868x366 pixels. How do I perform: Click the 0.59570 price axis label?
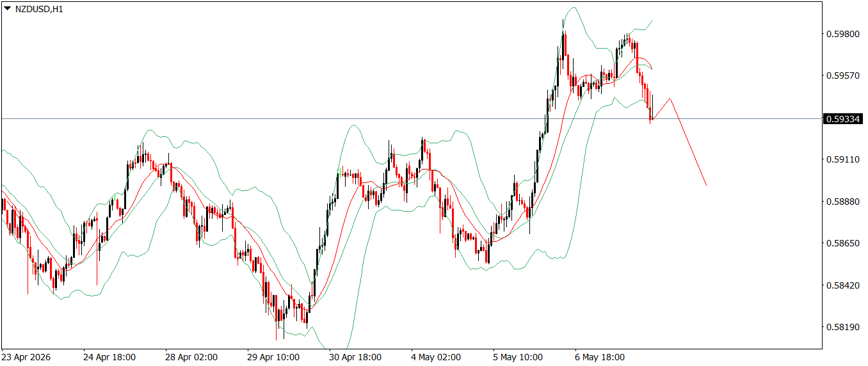coord(842,76)
